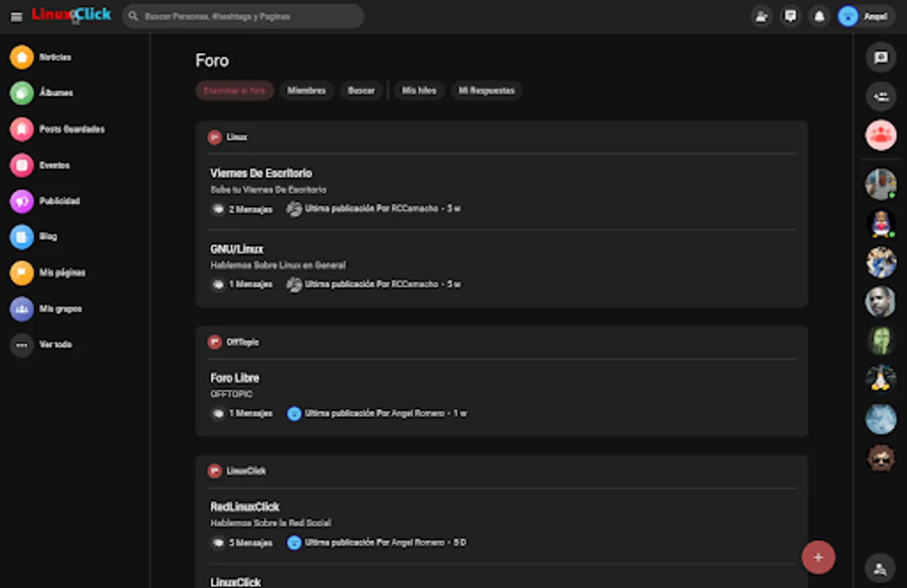Open second online contact avatar with Tux image
The width and height of the screenshot is (907, 588).
click(x=881, y=223)
